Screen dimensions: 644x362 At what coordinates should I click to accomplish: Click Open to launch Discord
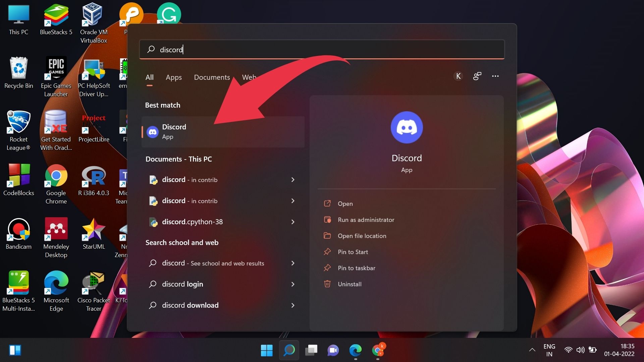tap(345, 203)
